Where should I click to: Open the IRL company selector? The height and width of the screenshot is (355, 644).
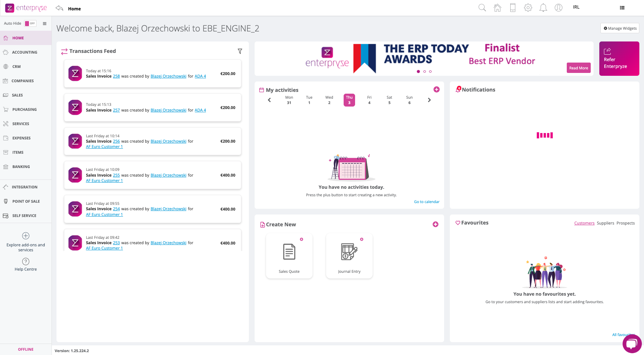coord(576,7)
